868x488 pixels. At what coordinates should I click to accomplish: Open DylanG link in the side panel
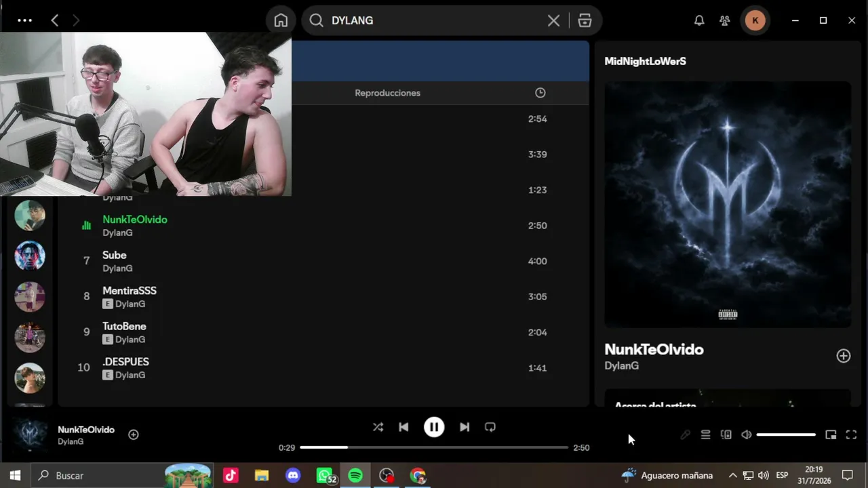pyautogui.click(x=621, y=366)
